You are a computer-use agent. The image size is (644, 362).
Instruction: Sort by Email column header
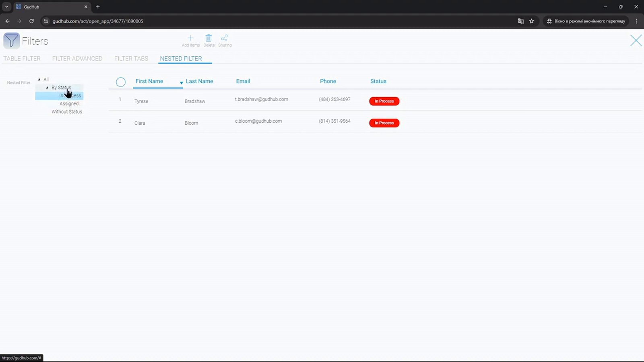(x=243, y=81)
